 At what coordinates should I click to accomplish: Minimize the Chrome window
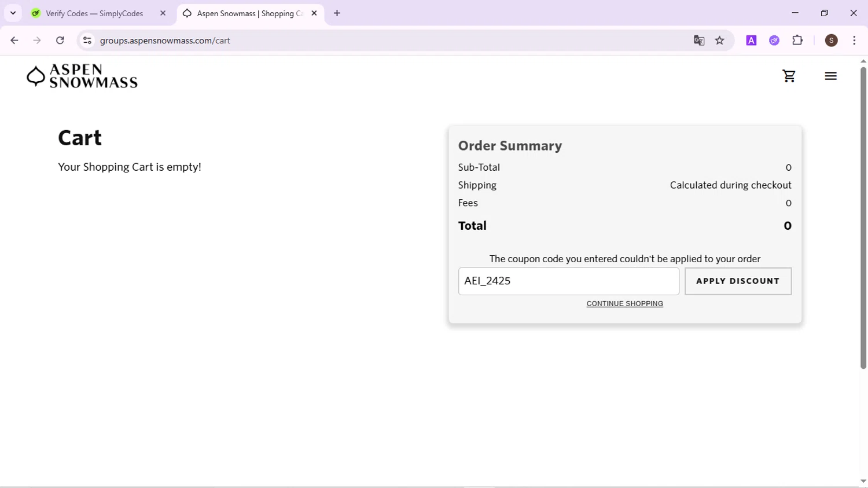click(795, 13)
